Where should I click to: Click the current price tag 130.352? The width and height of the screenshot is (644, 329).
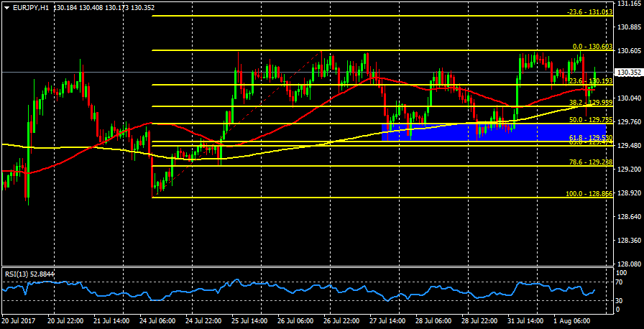coord(630,73)
